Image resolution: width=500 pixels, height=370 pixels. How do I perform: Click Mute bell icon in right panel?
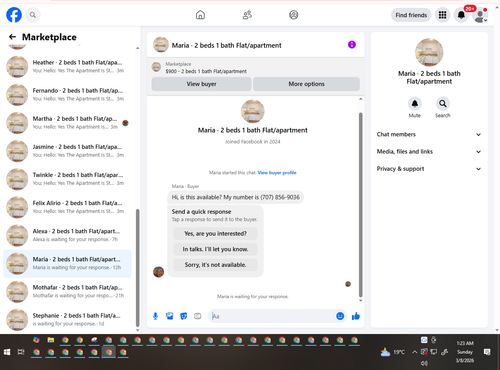[x=415, y=104]
